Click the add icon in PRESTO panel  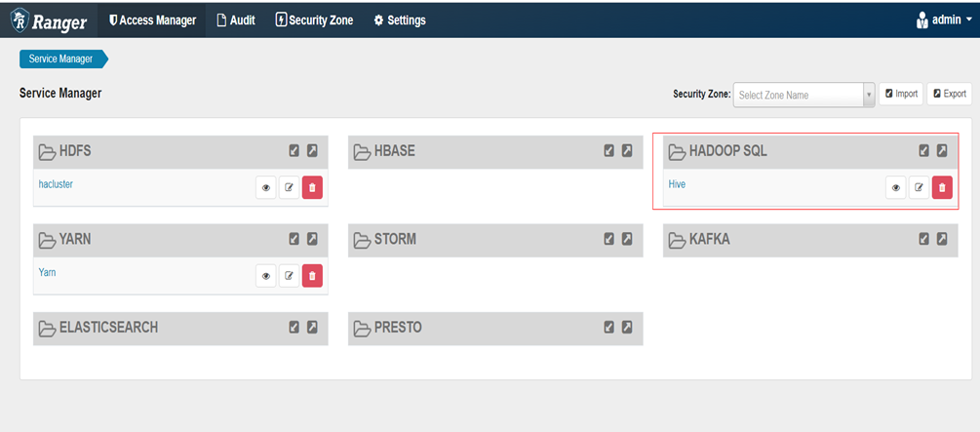point(609,327)
